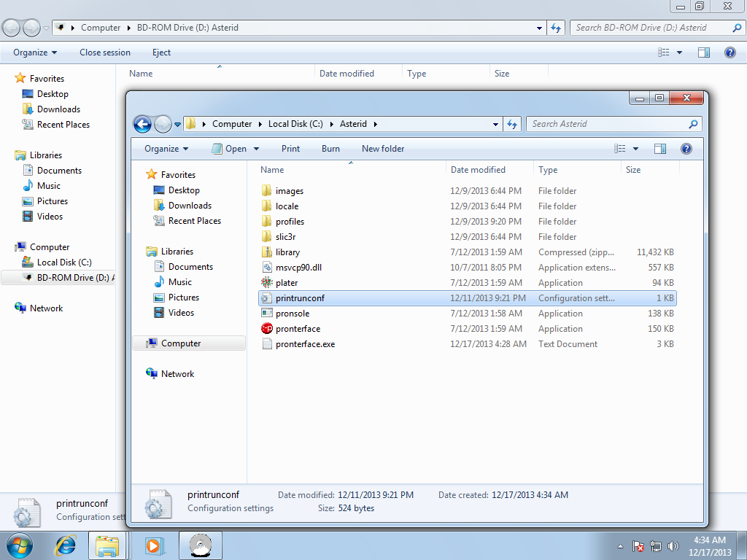
Task: Click Burn in the toolbar
Action: pyautogui.click(x=330, y=149)
